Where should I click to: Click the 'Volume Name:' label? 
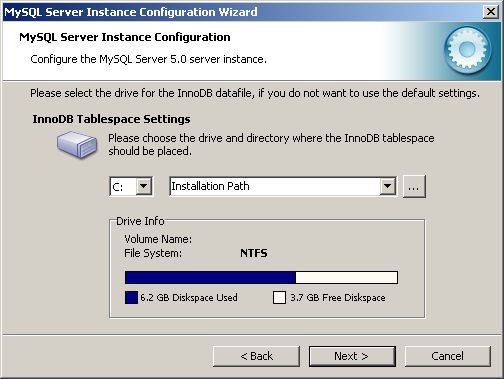pos(158,239)
